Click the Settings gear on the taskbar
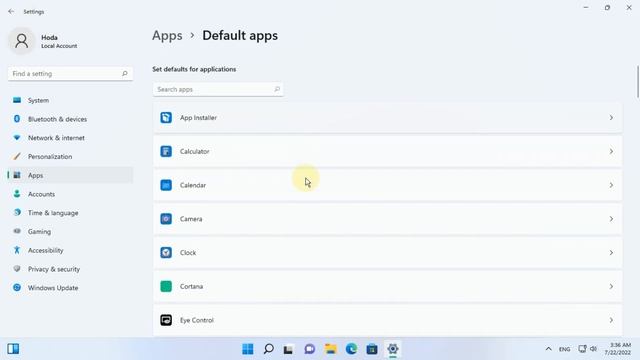This screenshot has width=640, height=360. (393, 349)
